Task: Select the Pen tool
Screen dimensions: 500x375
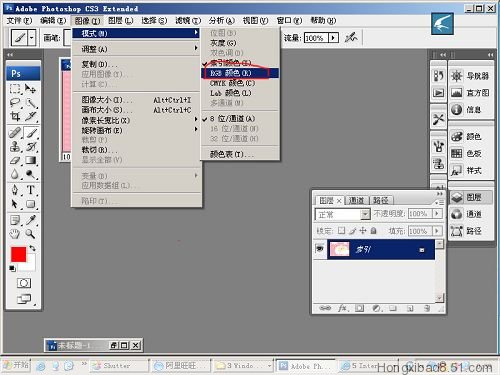Action: (15, 190)
